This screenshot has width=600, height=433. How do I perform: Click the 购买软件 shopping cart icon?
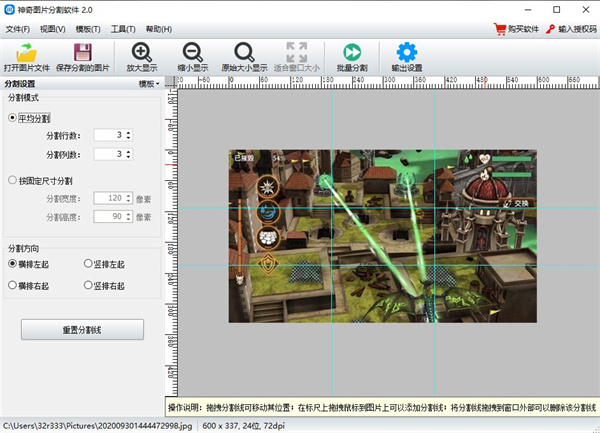pos(501,29)
